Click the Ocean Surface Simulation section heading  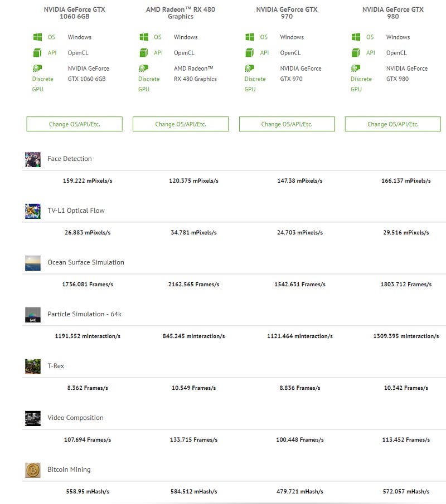click(x=86, y=262)
